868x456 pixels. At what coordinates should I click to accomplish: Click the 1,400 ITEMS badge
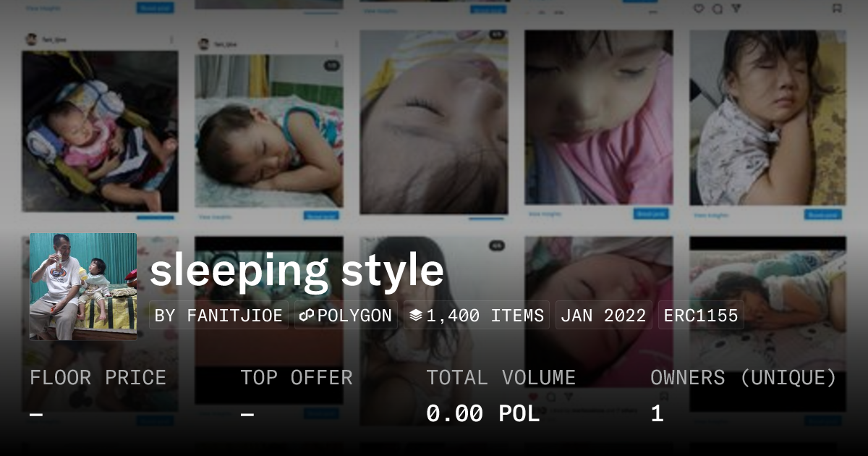[477, 315]
